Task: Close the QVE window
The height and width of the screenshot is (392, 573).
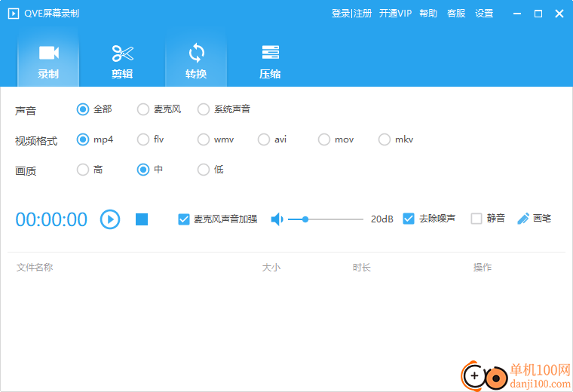Action: [x=559, y=14]
